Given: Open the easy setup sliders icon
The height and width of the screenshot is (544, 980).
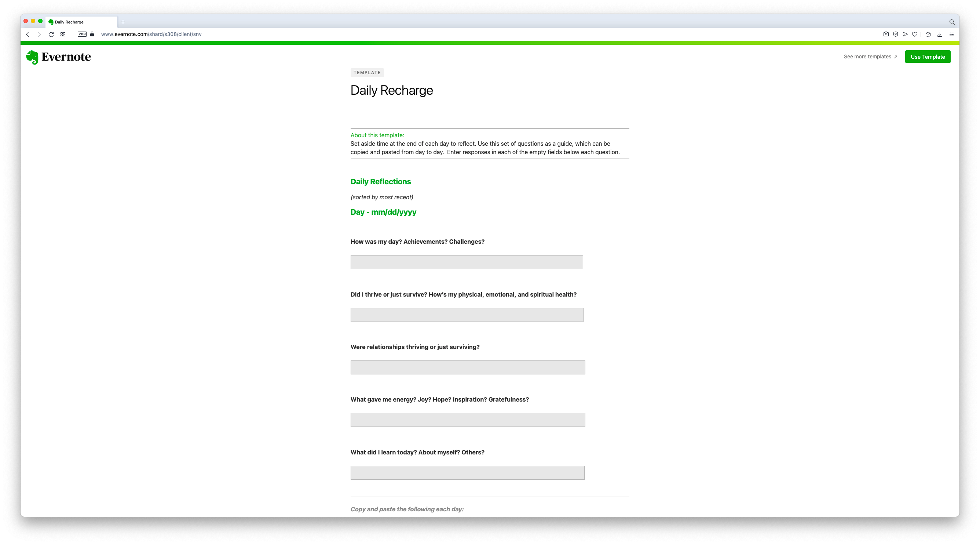Looking at the screenshot, I should 952,34.
